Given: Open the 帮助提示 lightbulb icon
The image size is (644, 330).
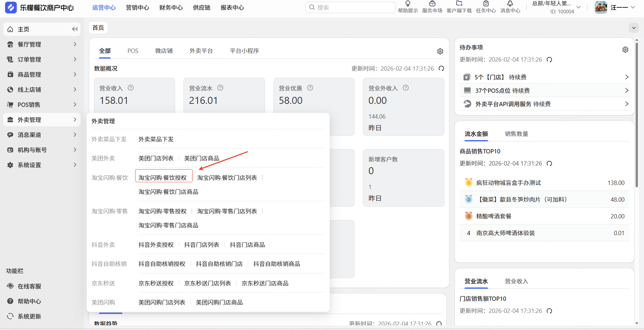Looking at the screenshot, I should (408, 3).
